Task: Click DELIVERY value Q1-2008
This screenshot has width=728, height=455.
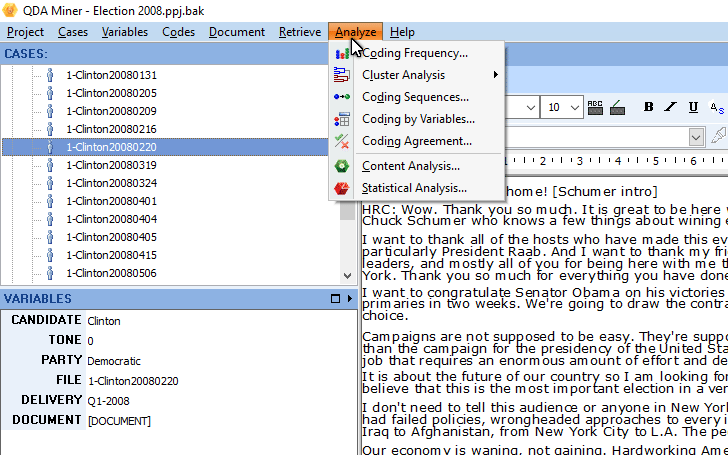Action: 109,401
